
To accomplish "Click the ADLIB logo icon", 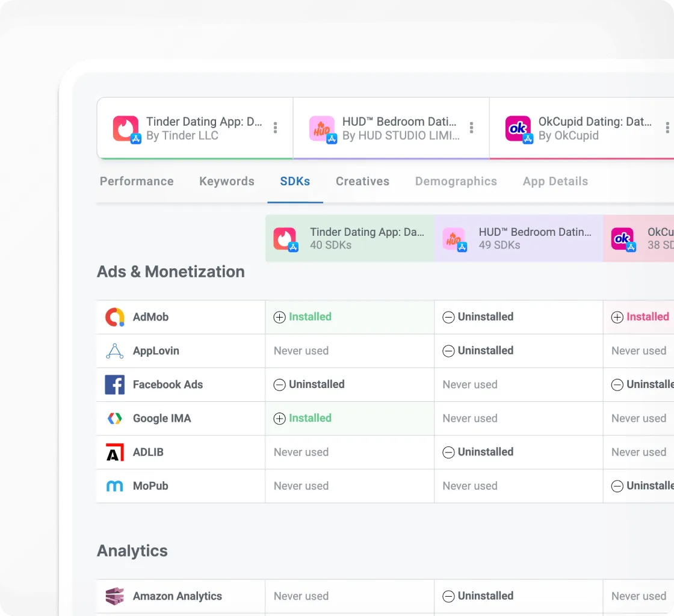I will [x=115, y=452].
